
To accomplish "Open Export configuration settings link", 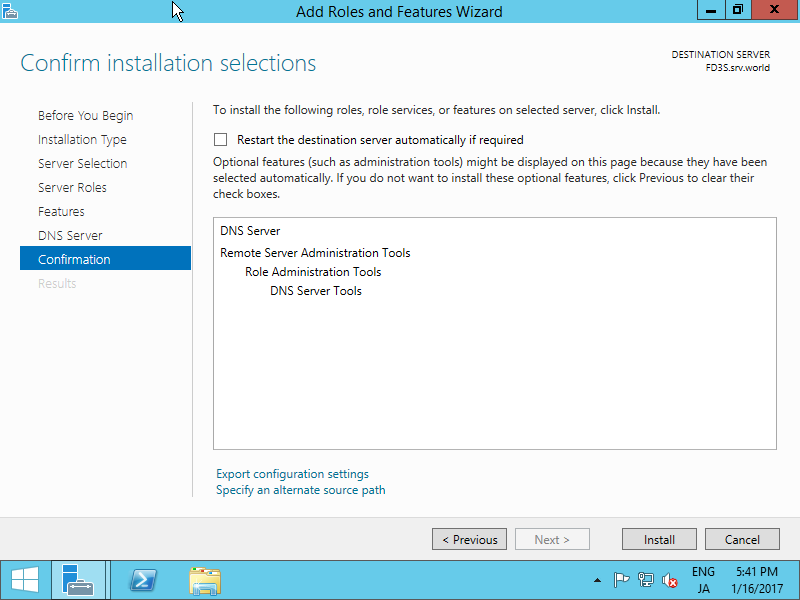I will [x=292, y=474].
